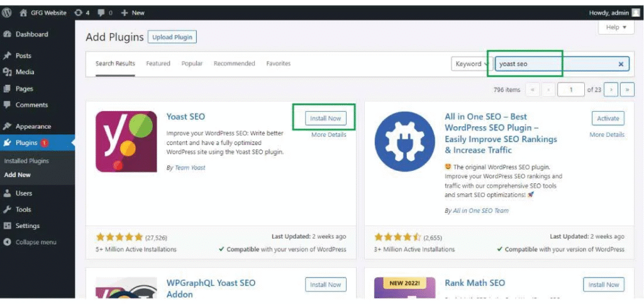The width and height of the screenshot is (644, 304).
Task: Open the Keyword search type dropdown
Action: (472, 64)
